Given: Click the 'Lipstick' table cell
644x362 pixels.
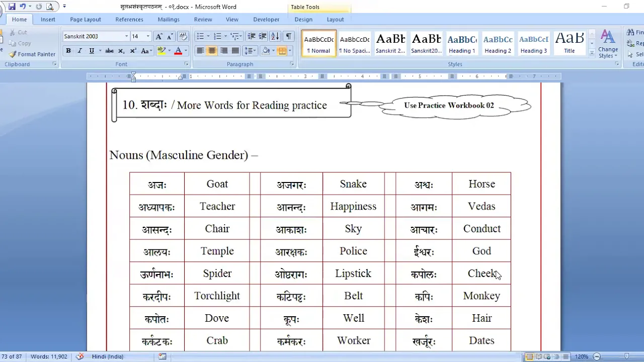Looking at the screenshot, I should (353, 274).
